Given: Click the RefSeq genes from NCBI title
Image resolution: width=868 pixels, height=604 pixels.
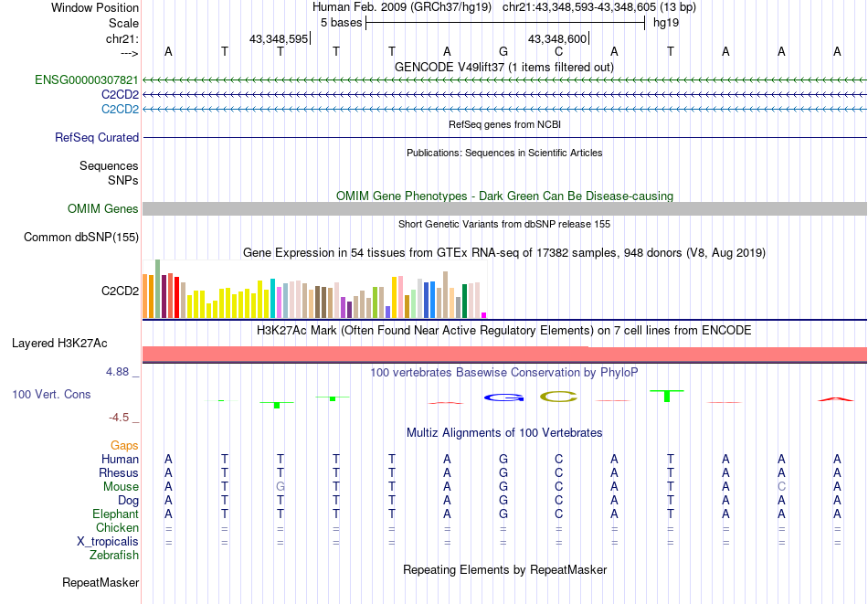Looking at the screenshot, I should pyautogui.click(x=505, y=124).
